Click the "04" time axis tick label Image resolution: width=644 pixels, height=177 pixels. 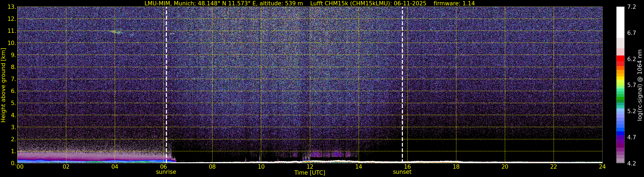click(x=115, y=167)
